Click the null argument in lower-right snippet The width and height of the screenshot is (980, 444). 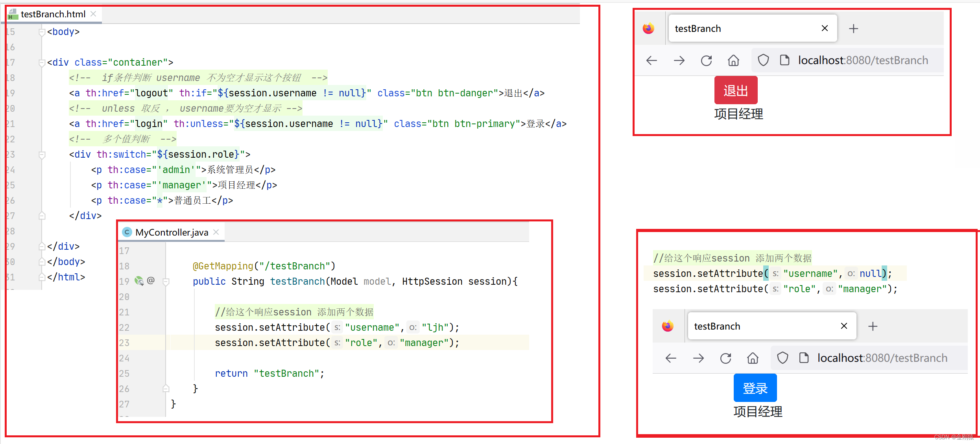[870, 274]
